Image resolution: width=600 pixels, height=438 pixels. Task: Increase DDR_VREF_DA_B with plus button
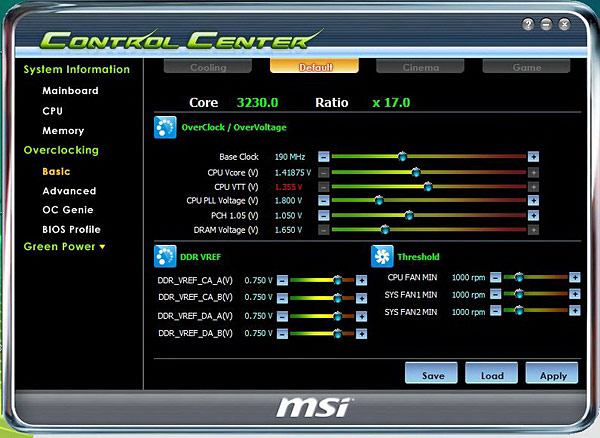coord(361,334)
